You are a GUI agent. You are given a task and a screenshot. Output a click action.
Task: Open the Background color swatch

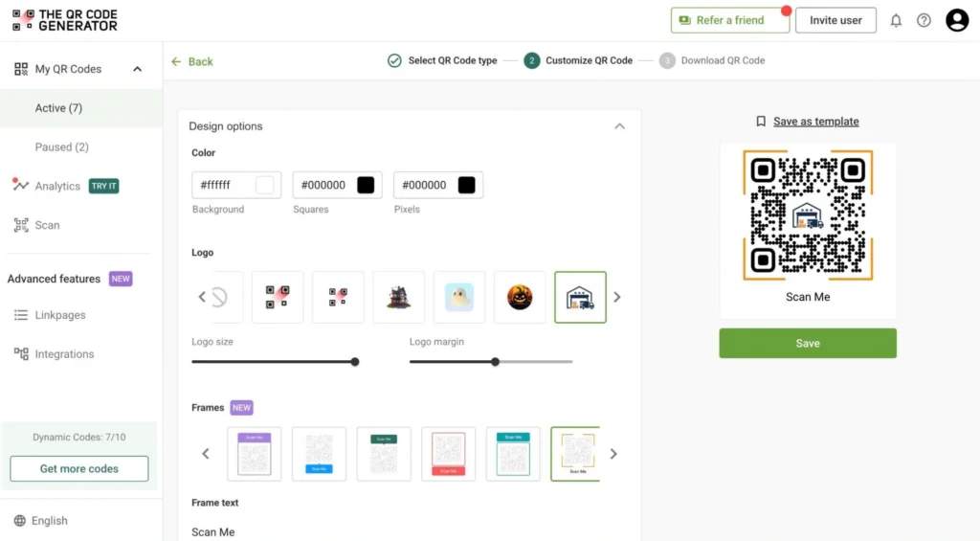point(264,185)
